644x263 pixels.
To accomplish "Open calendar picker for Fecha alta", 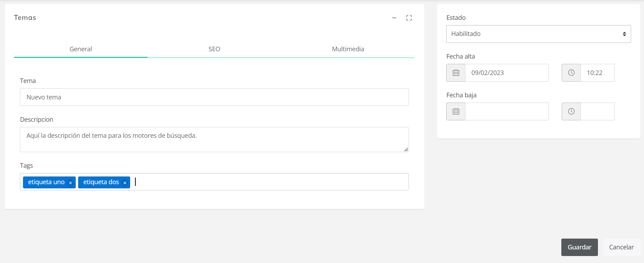I will pos(456,73).
